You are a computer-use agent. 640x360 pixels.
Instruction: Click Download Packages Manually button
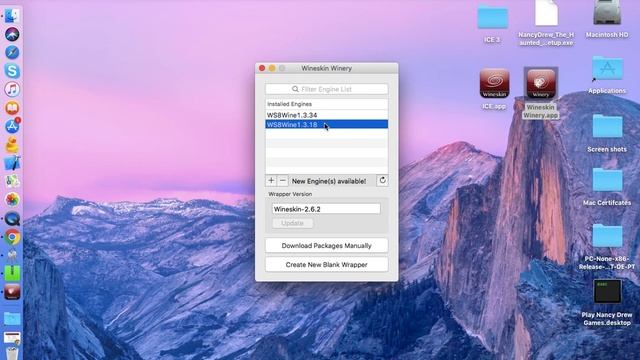(327, 246)
